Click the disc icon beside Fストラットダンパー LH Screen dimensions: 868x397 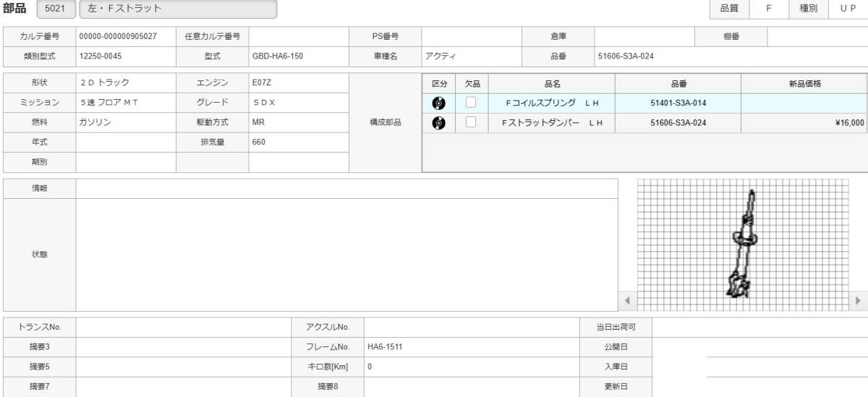click(438, 123)
